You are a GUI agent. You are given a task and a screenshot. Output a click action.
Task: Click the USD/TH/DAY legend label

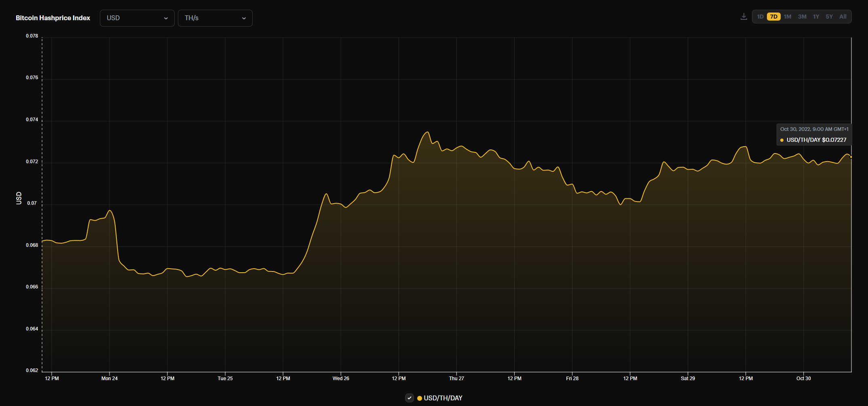point(443,398)
